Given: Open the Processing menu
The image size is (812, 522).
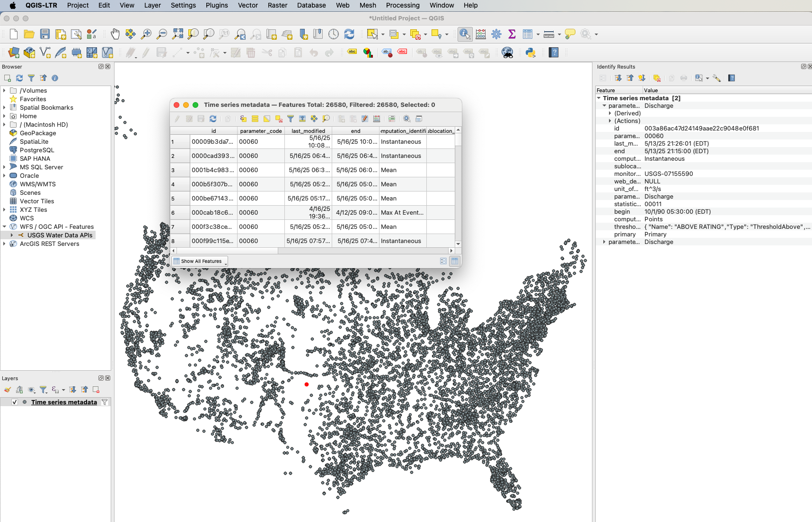Looking at the screenshot, I should click(403, 5).
